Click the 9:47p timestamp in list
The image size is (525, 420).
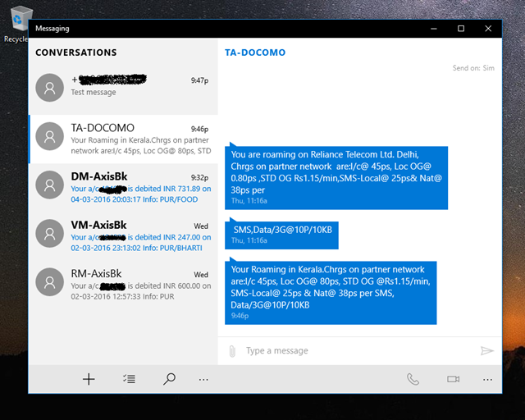click(199, 80)
